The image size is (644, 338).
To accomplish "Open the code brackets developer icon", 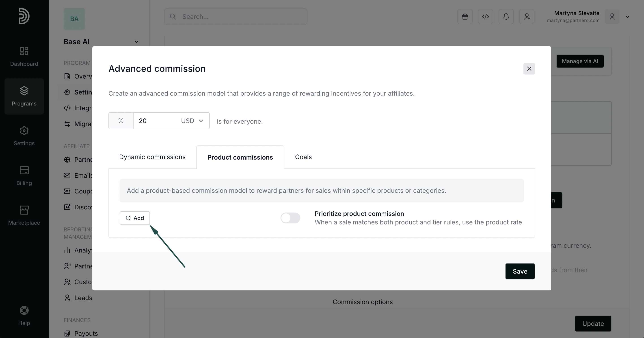I will (x=485, y=17).
